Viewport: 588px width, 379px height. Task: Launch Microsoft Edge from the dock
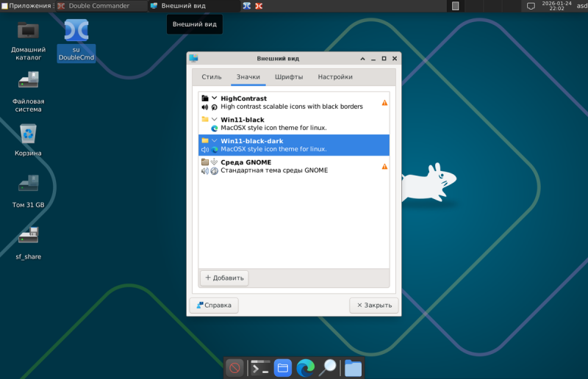[x=306, y=368]
